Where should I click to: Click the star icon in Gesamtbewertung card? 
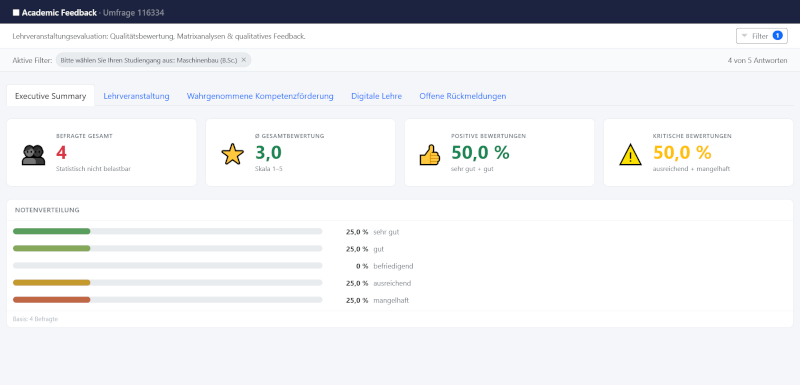232,154
